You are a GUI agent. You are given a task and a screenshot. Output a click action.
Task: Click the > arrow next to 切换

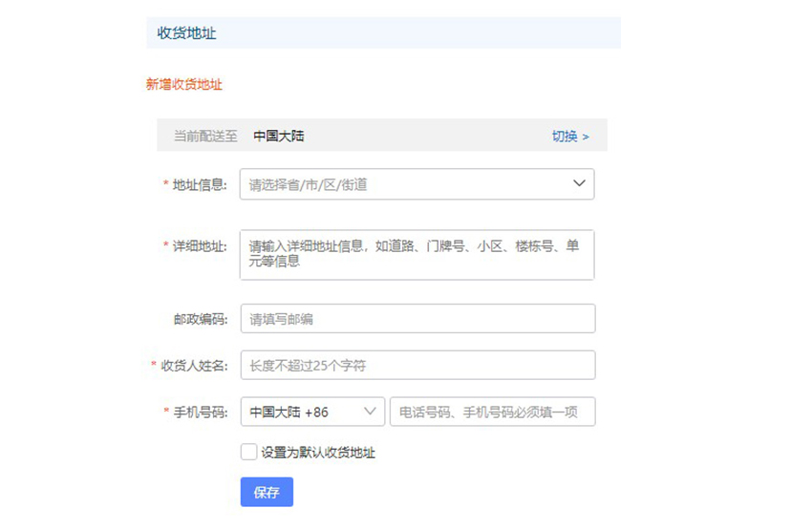(x=586, y=137)
